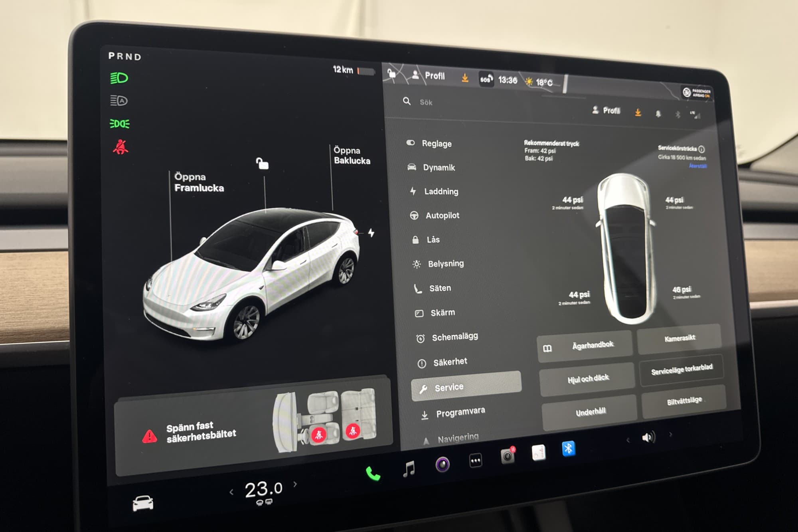Launch the dashcam camera app

[508, 456]
